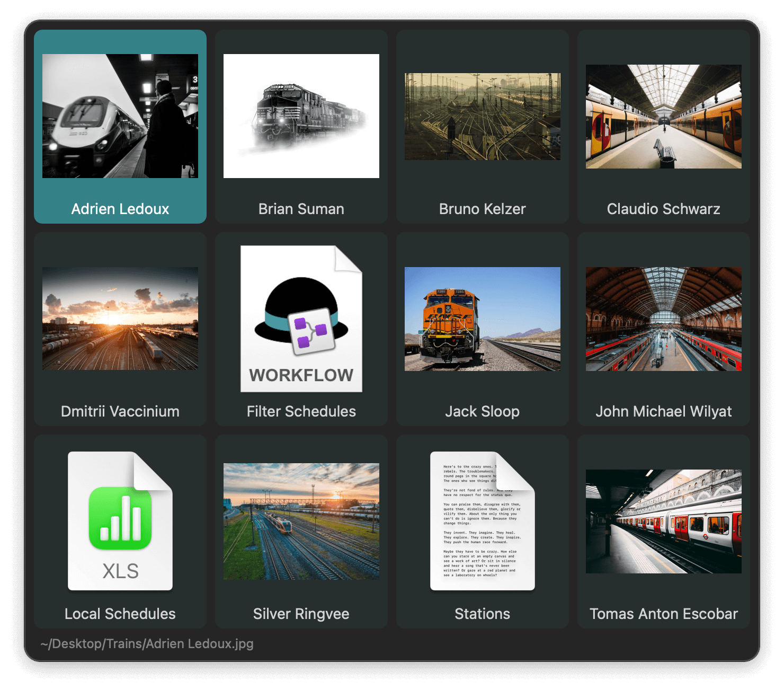Open the Dmitrii Vaccinium sunset railyard photo
The image size is (784, 690).
[x=120, y=319]
